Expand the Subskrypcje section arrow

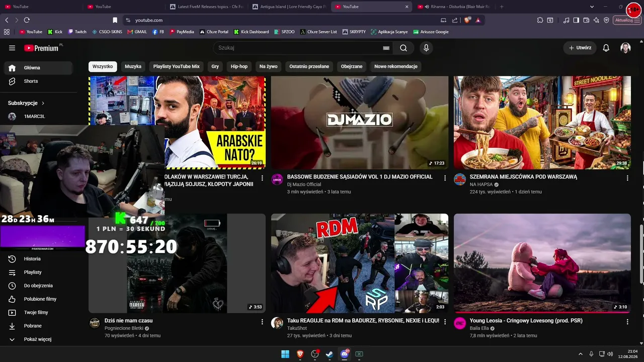tap(43, 103)
